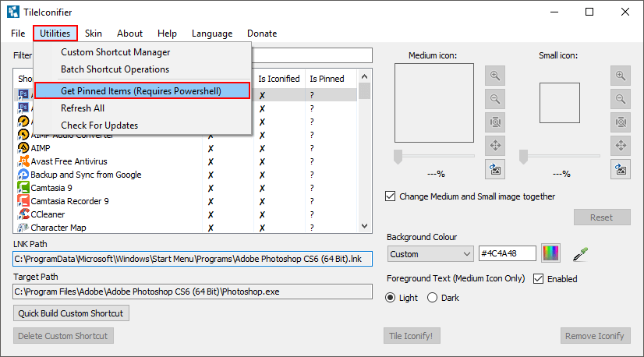Center the Small icon image
The height and width of the screenshot is (357, 644).
620,146
